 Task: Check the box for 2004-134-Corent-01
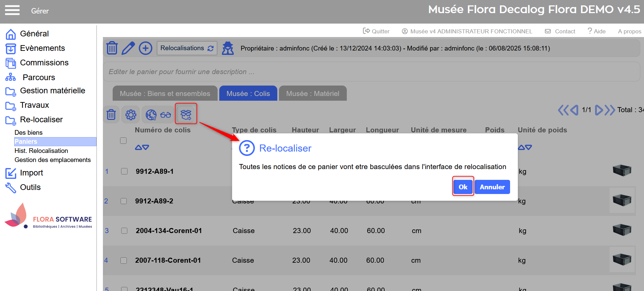(124, 231)
